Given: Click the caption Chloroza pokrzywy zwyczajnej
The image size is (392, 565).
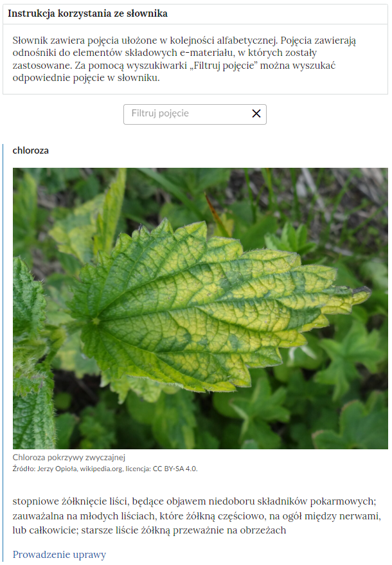Looking at the screenshot, I should [69, 458].
